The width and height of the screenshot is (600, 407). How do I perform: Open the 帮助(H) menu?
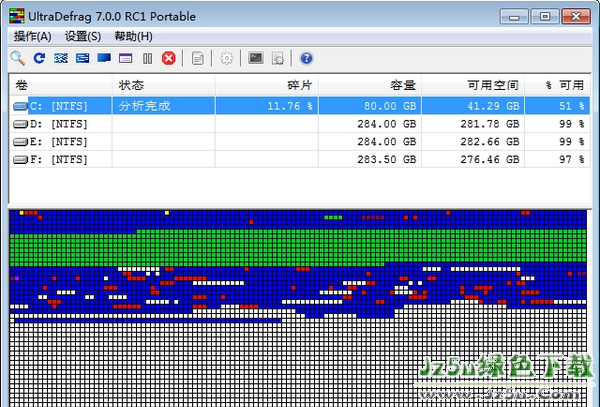coord(134,36)
